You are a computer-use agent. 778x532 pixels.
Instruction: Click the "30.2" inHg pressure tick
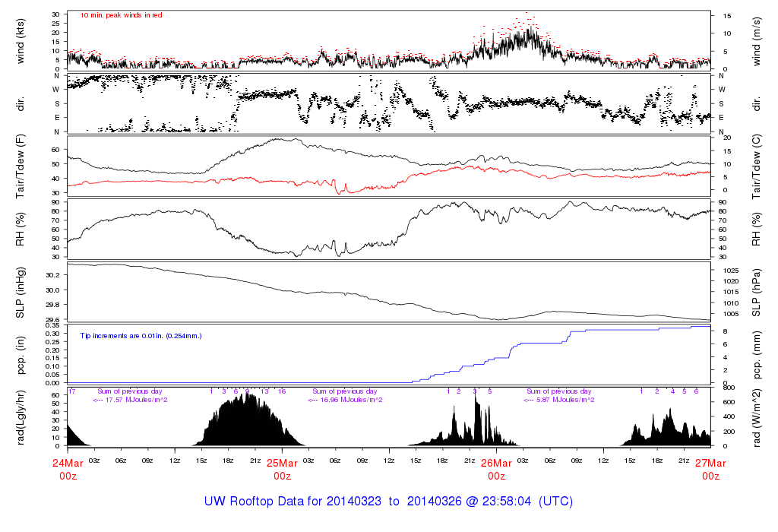tap(52, 275)
